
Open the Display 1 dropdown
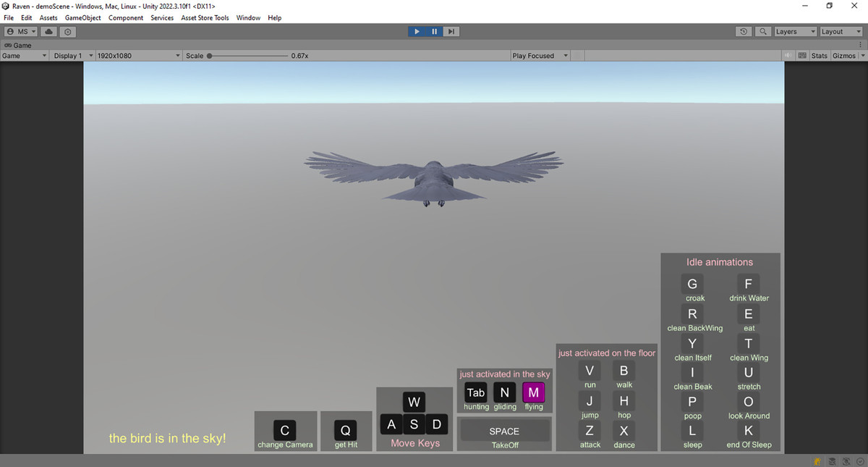pyautogui.click(x=72, y=56)
